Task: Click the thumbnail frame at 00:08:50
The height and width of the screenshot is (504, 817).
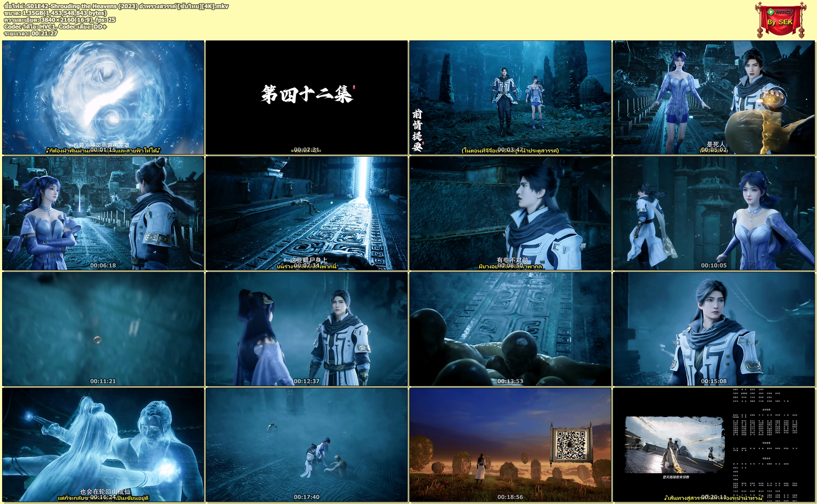Action: tap(510, 213)
